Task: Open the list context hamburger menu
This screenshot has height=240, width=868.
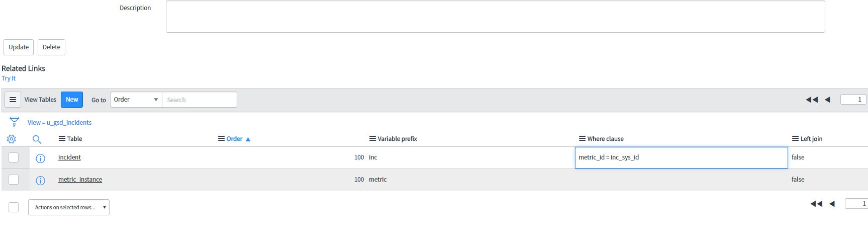Action: click(13, 100)
